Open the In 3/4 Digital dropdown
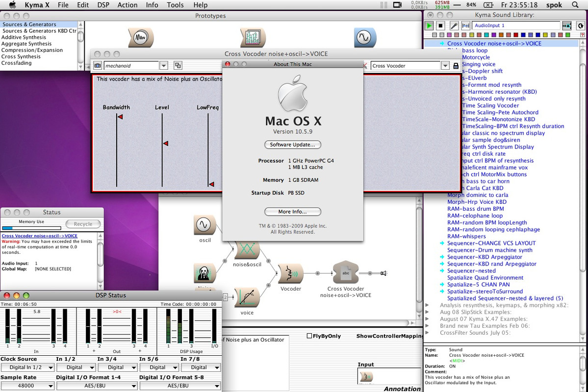Screen dimensions: 588x392 tap(118, 367)
